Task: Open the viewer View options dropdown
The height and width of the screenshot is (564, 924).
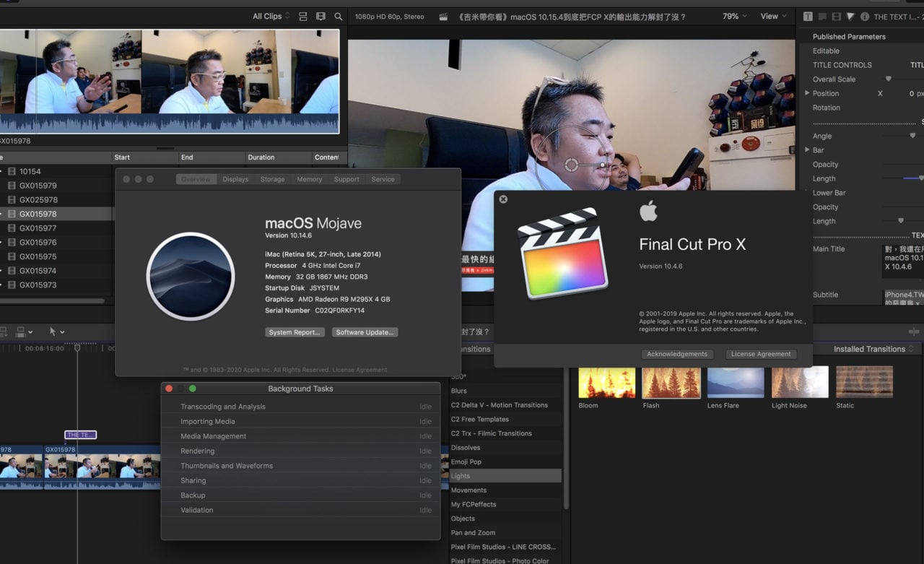Action: coord(774,16)
